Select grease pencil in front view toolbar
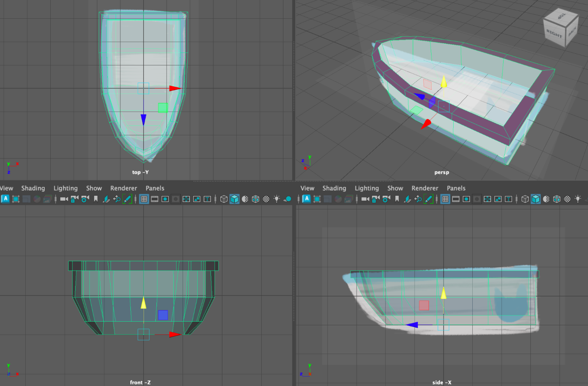The image size is (588, 386). (x=127, y=199)
